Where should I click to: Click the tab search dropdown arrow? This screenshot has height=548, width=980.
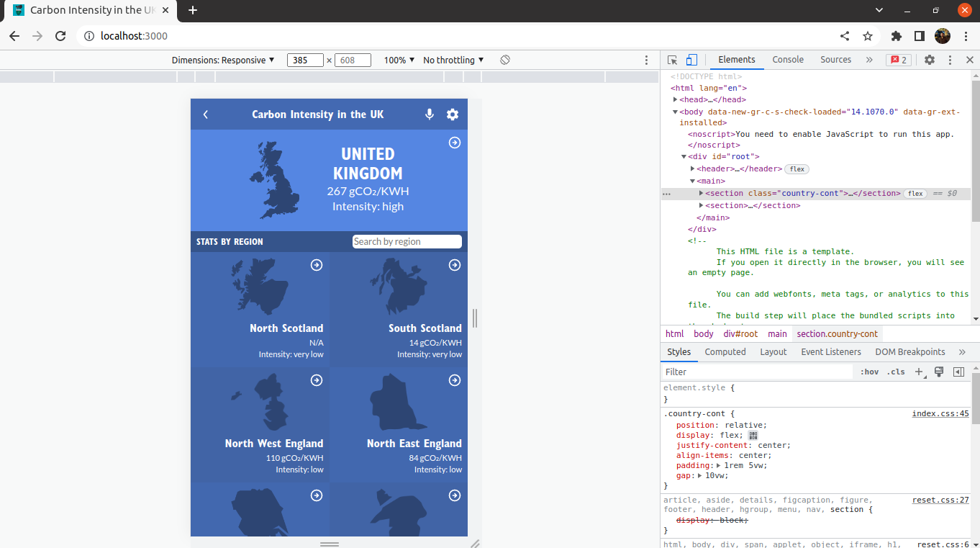coord(879,10)
